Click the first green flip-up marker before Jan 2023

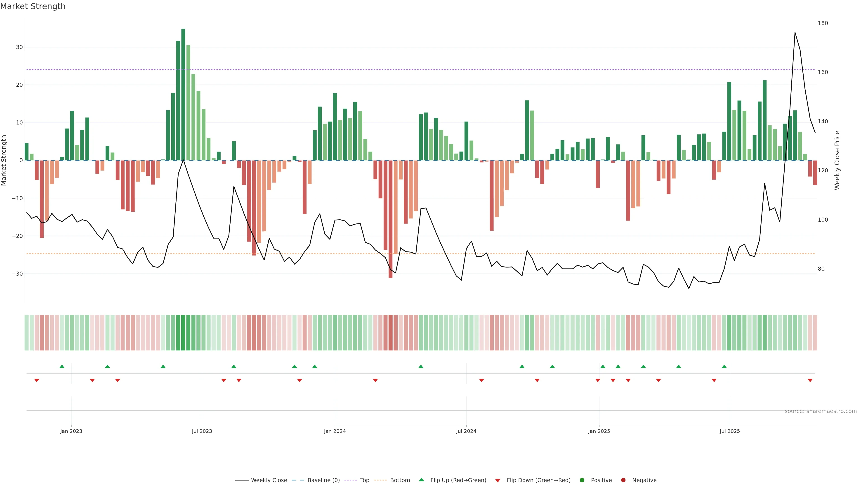tap(62, 366)
